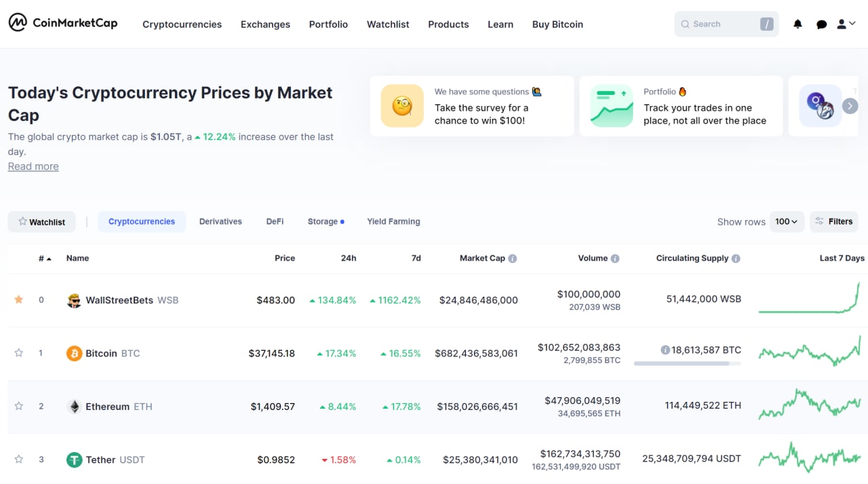This screenshot has width=868, height=484.
Task: Click the search slash shortcut icon
Action: click(x=766, y=24)
